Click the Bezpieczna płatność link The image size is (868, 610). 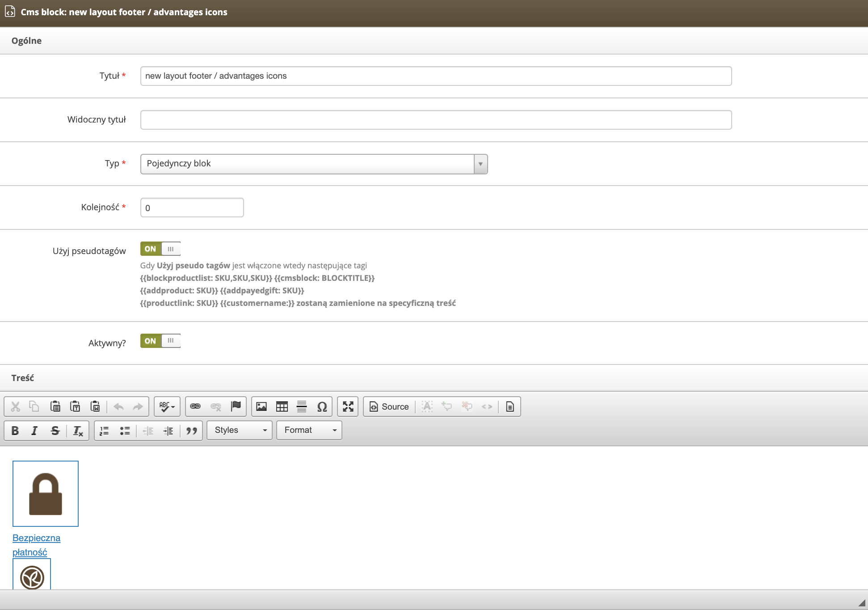click(x=36, y=545)
